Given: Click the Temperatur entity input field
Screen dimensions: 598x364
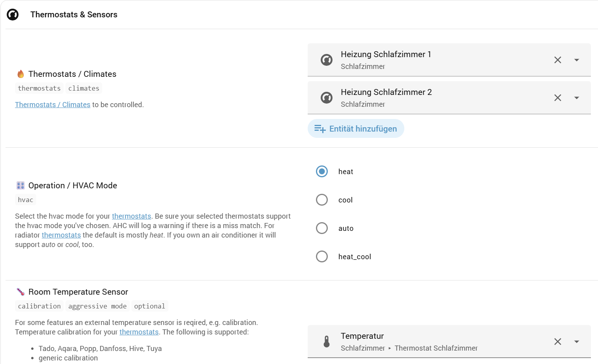Looking at the screenshot, I should click(434, 342).
